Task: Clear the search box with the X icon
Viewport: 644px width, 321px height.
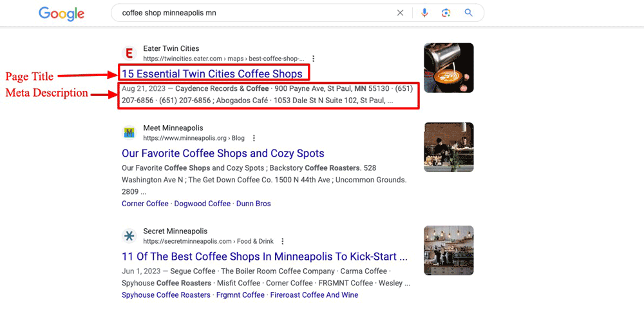Action: coord(400,13)
